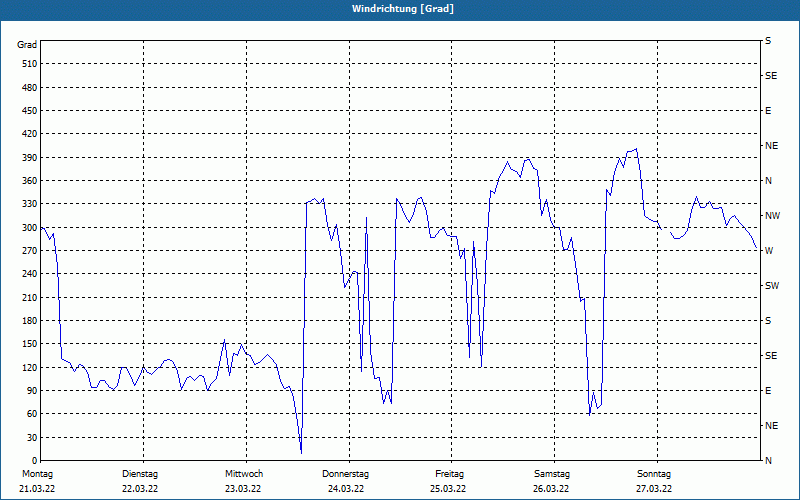Image resolution: width=800 pixels, height=500 pixels.
Task: Click the date 22.03.22
Action: [140, 489]
